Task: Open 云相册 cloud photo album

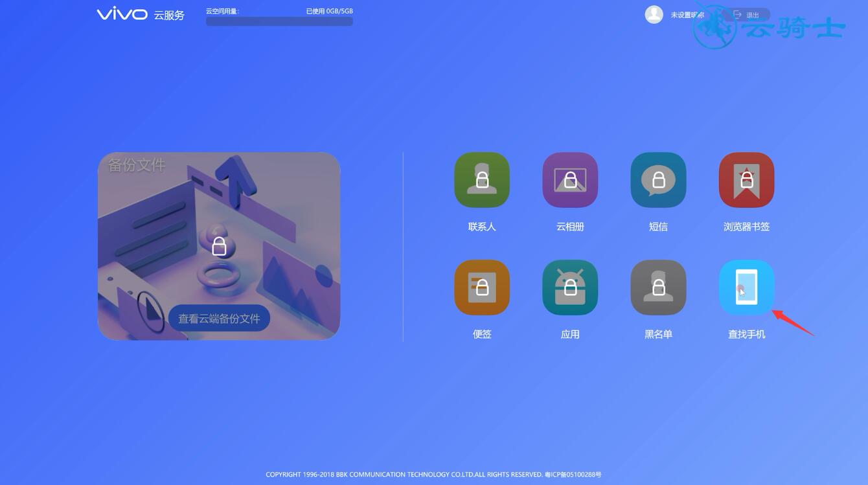Action: pyautogui.click(x=569, y=180)
